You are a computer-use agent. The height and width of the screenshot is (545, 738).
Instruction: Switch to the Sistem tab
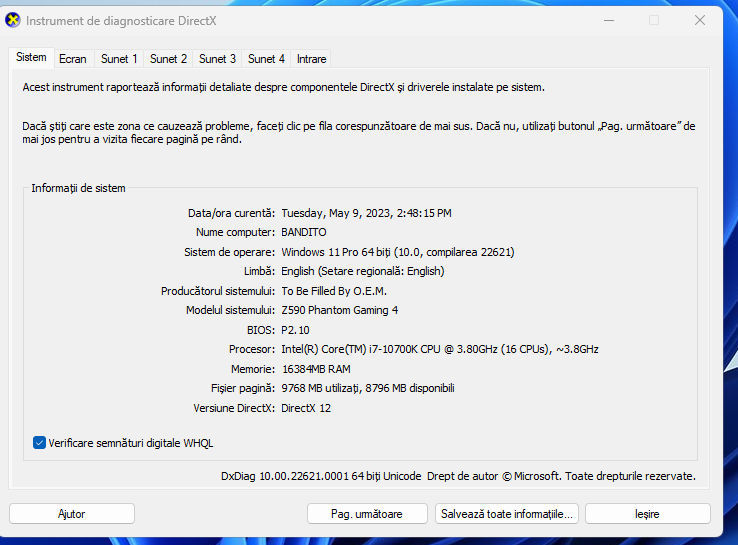(31, 57)
